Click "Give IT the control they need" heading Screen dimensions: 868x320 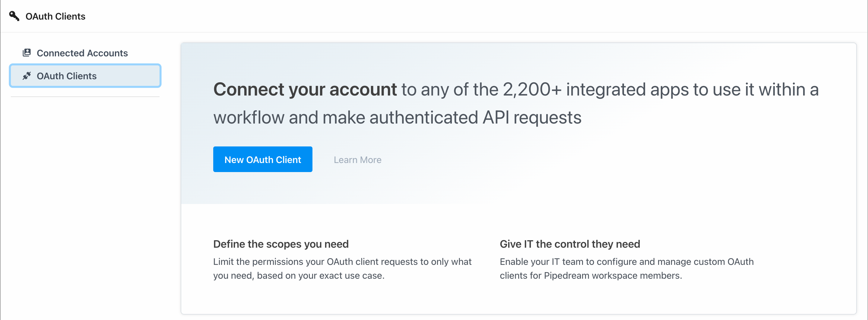(x=569, y=244)
